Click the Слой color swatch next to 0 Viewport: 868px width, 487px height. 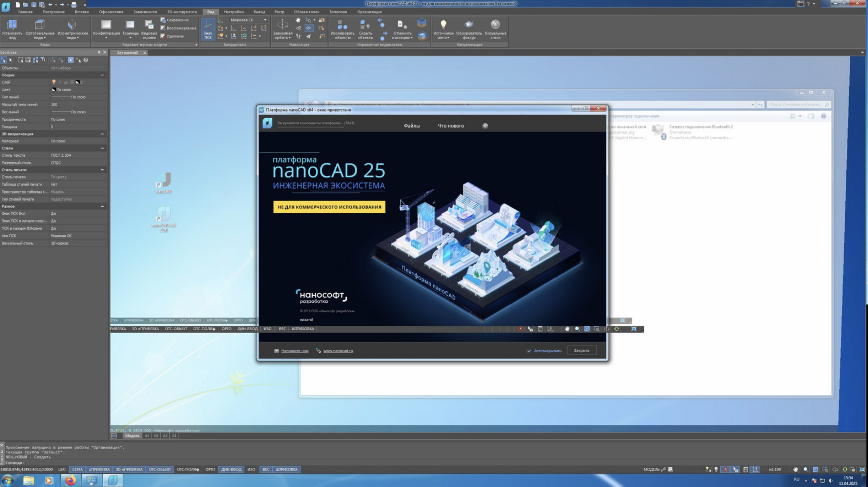click(x=78, y=82)
